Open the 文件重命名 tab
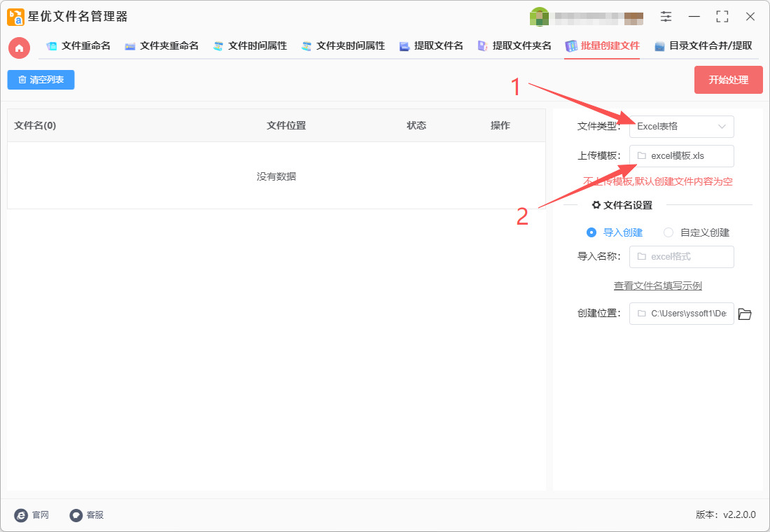The image size is (770, 532). click(78, 46)
